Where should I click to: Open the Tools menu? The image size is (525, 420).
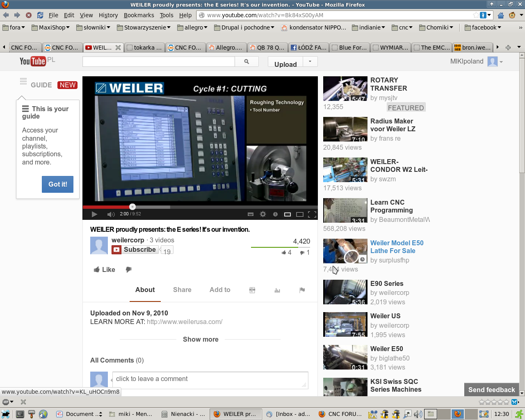(x=167, y=15)
